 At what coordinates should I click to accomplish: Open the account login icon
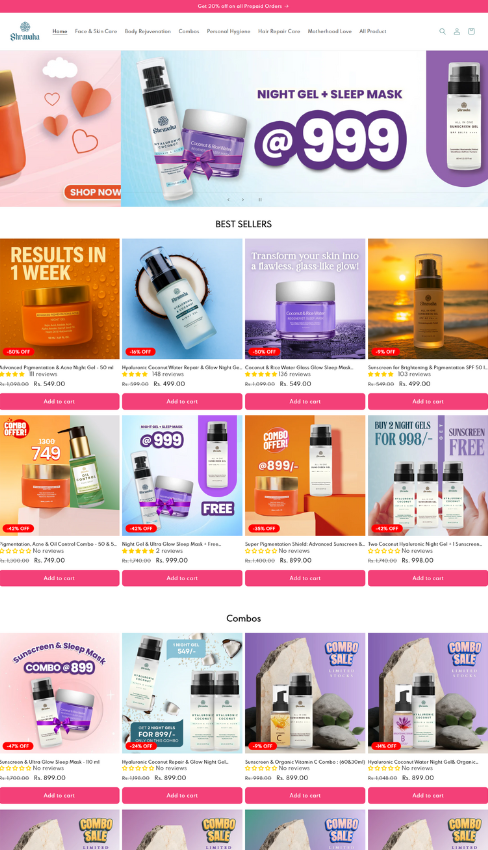(457, 31)
